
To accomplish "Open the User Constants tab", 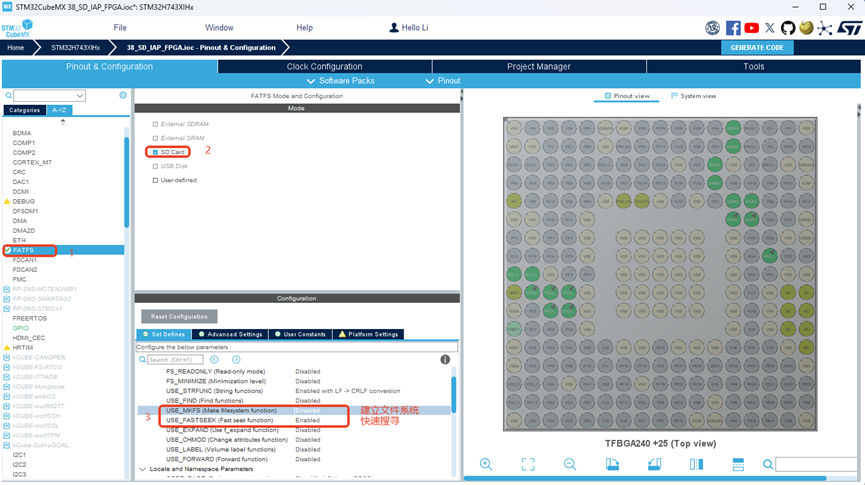I will tap(300, 334).
